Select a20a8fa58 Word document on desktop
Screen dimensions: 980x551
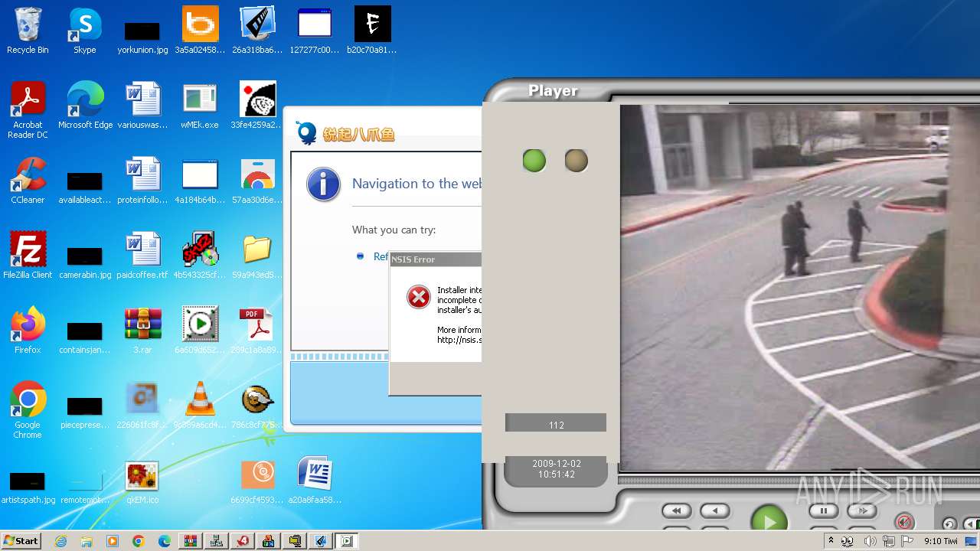[315, 481]
